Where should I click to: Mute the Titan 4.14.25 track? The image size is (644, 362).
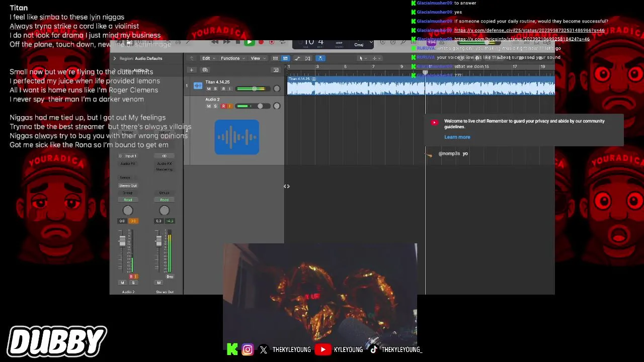(x=209, y=89)
